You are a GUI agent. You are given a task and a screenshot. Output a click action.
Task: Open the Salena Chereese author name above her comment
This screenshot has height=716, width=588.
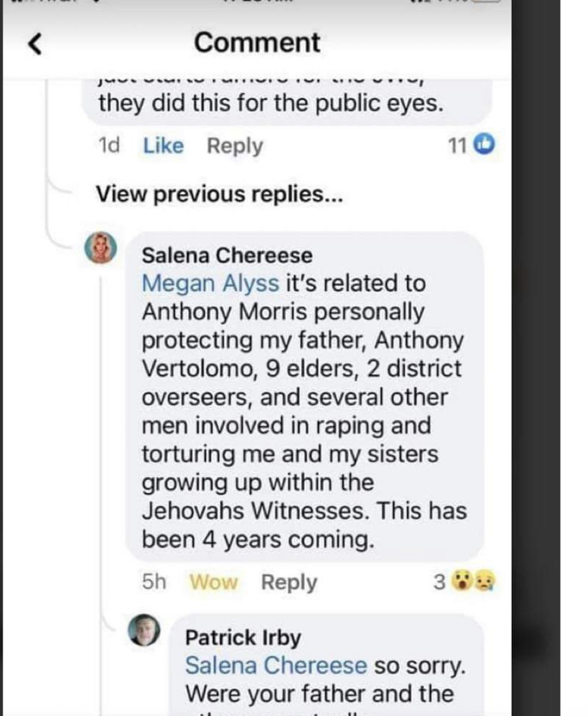click(227, 255)
